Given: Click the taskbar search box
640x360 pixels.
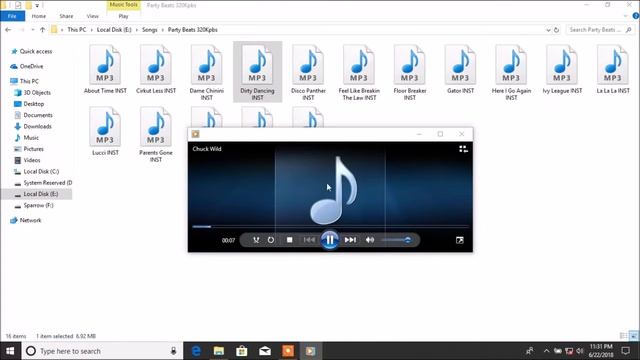Looking at the screenshot, I should pos(102,351).
